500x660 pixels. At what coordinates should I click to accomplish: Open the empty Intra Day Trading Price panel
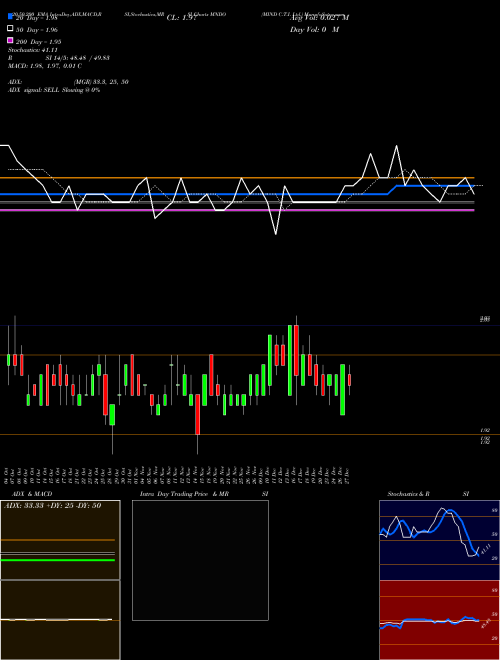200,560
